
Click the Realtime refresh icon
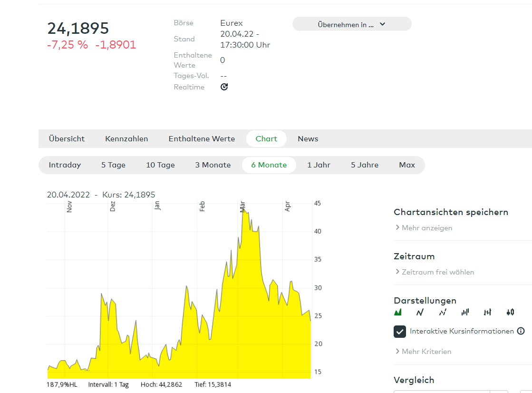pyautogui.click(x=224, y=87)
